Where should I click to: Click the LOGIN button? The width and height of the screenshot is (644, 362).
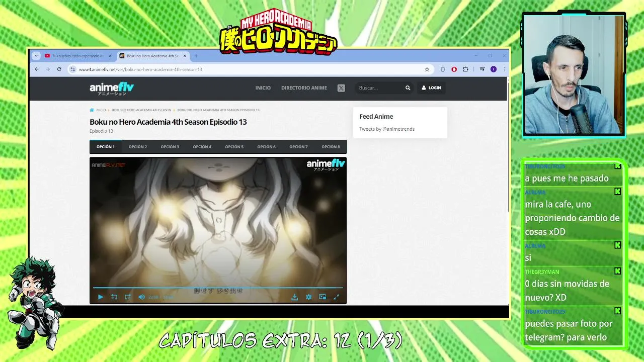pos(431,88)
